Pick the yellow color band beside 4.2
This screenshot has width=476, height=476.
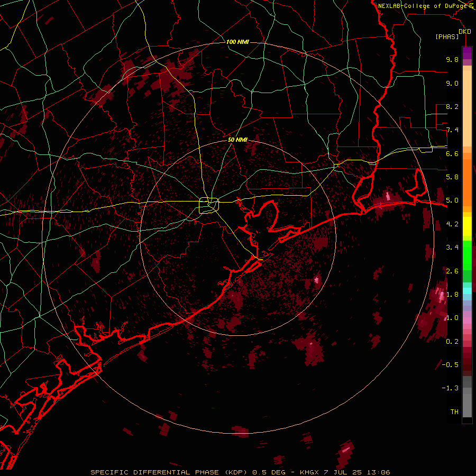(467, 226)
